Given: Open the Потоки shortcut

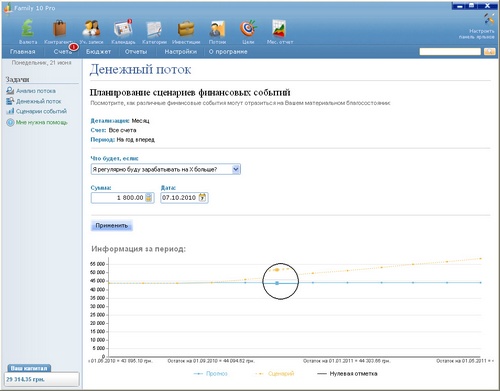Looking at the screenshot, I should [217, 32].
